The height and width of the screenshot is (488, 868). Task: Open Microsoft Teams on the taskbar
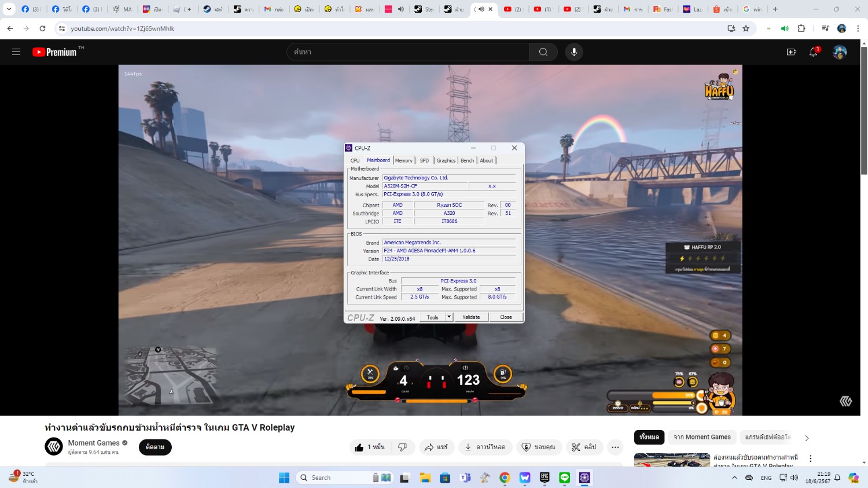pyautogui.click(x=465, y=478)
